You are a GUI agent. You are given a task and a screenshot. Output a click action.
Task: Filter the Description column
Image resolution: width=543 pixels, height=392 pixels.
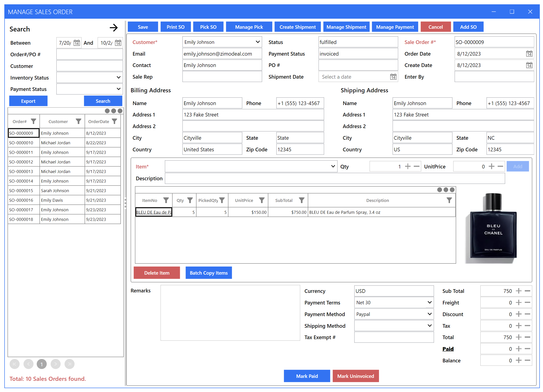[x=449, y=200]
